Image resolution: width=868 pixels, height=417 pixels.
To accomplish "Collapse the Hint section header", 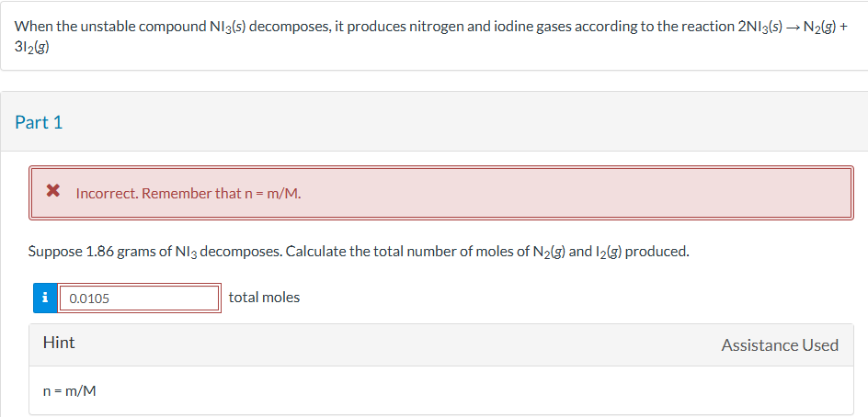I will (59, 343).
